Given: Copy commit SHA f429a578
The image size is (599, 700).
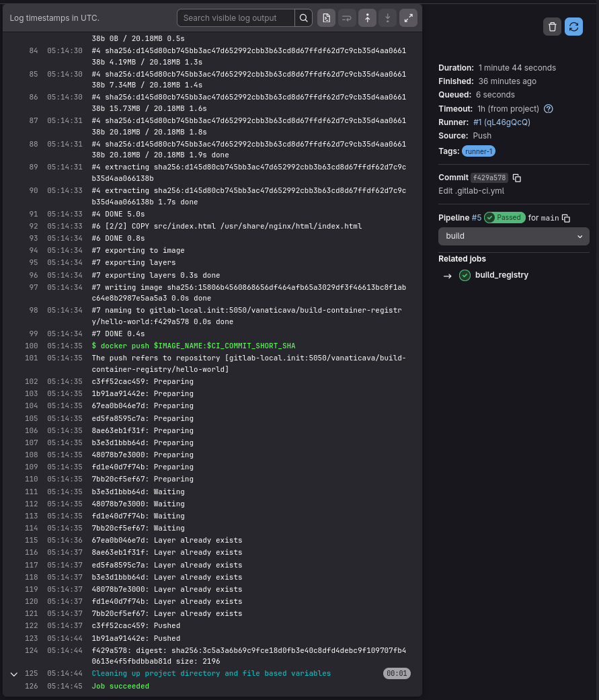Looking at the screenshot, I should click(x=517, y=178).
